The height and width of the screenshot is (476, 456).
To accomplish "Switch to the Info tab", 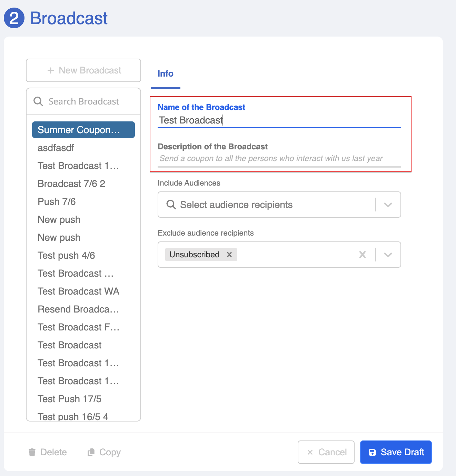I will click(166, 74).
